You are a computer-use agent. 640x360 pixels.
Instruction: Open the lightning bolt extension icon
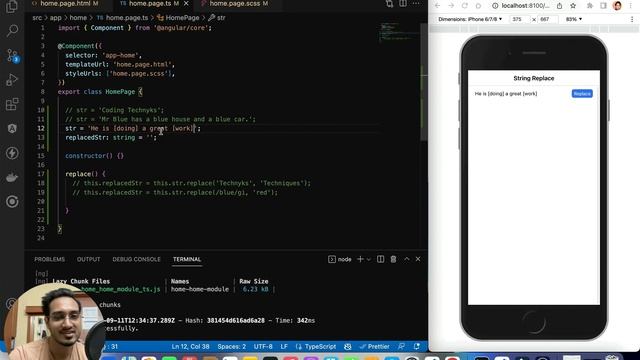point(12,153)
